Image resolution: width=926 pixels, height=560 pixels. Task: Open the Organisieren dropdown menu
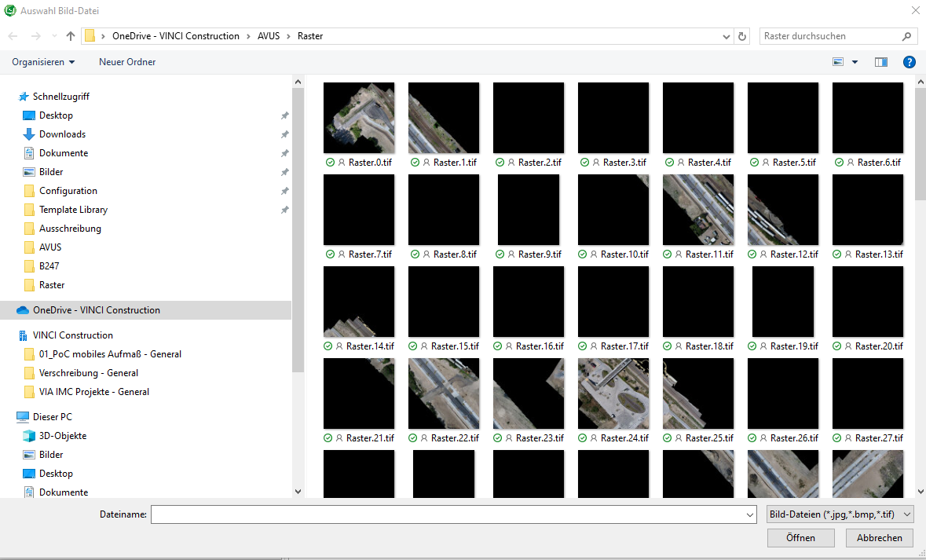[43, 62]
